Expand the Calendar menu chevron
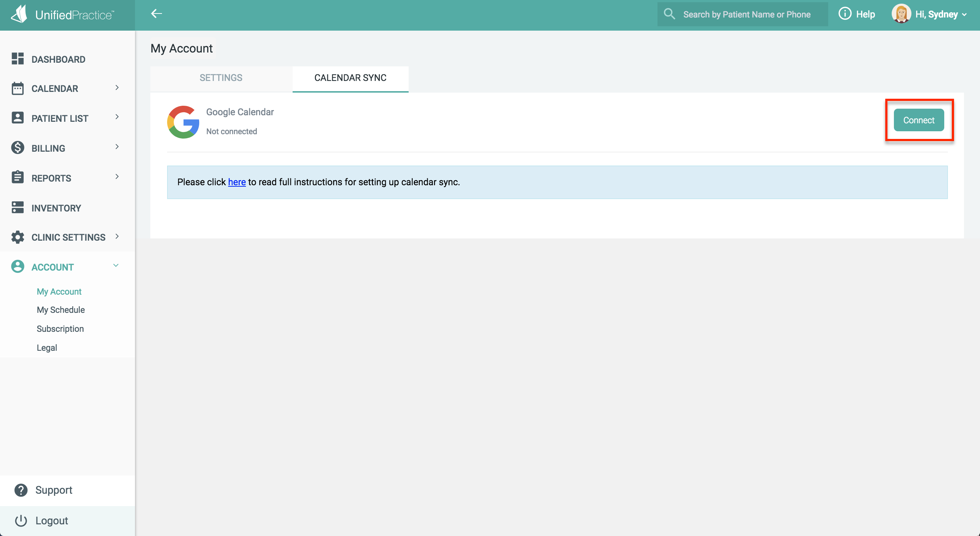The image size is (980, 536). click(x=117, y=88)
